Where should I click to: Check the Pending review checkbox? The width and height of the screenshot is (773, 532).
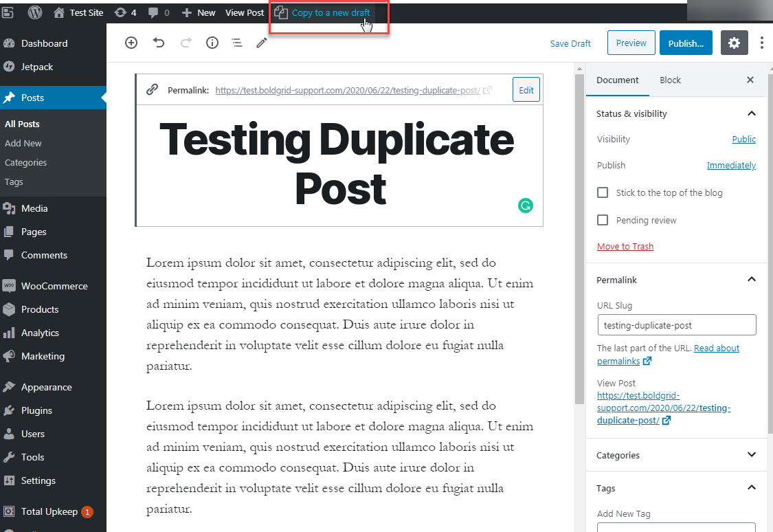pyautogui.click(x=603, y=220)
